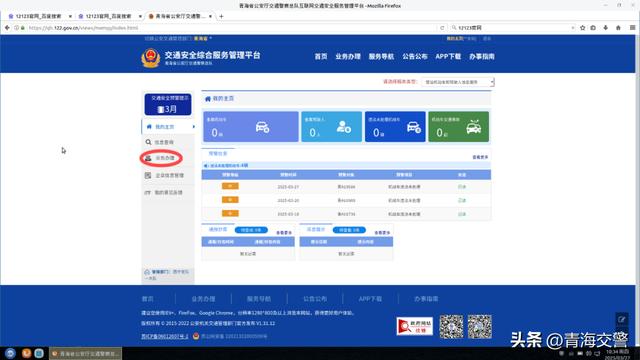Switch to the second 12123官网_百度搜索 tab
The width and height of the screenshot is (640, 360).
[108, 16]
